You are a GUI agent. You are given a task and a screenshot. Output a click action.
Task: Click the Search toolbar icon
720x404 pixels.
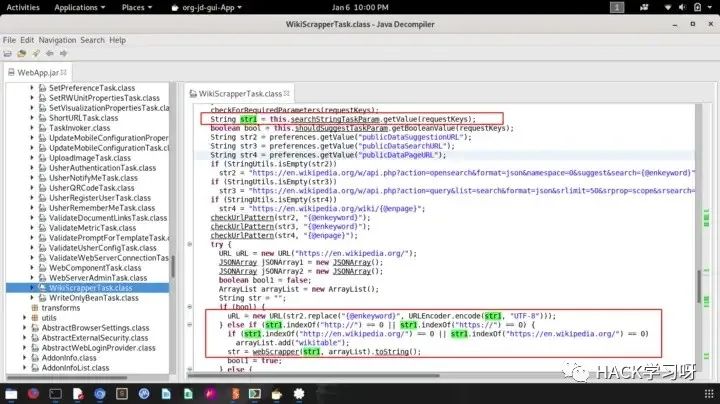(34, 53)
